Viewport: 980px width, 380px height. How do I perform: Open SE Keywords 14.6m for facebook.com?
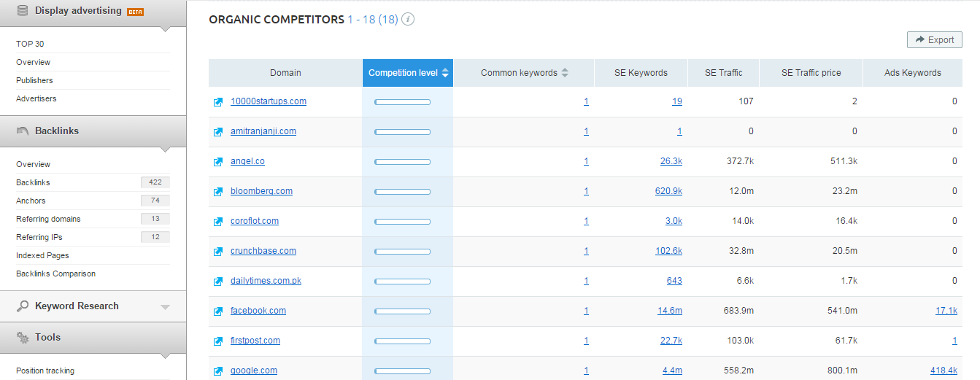click(670, 311)
